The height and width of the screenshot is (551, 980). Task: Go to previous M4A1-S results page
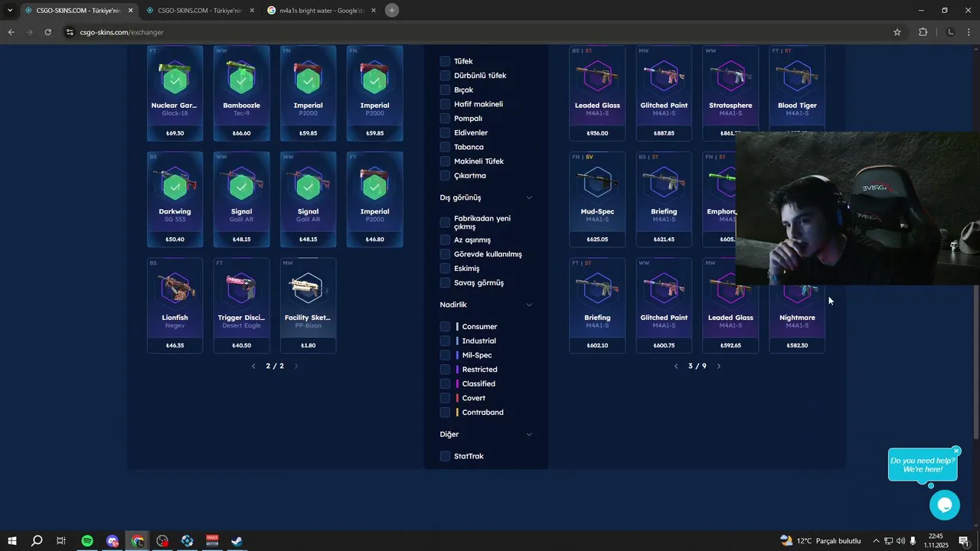pyautogui.click(x=676, y=366)
